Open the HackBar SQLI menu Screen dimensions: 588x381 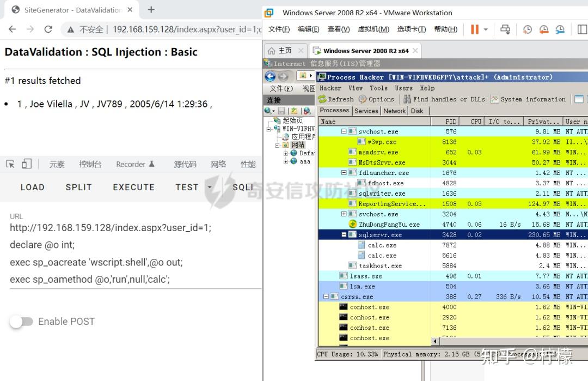pyautogui.click(x=243, y=187)
